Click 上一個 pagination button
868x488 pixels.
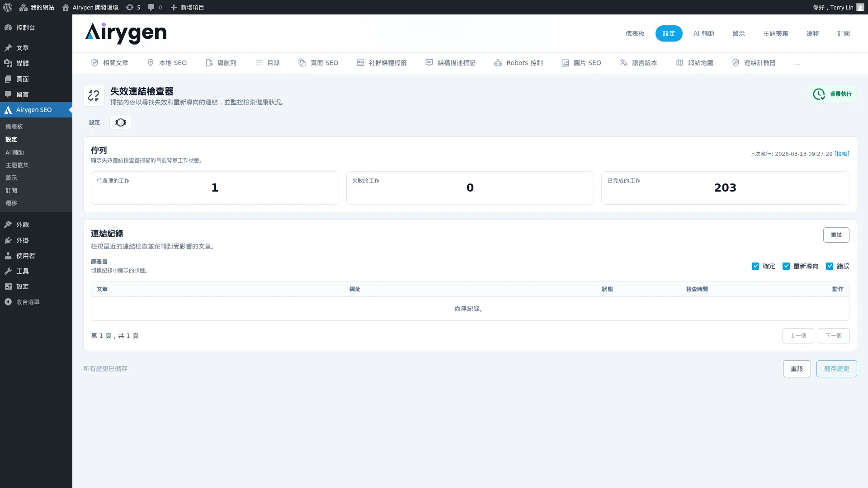pos(798,336)
